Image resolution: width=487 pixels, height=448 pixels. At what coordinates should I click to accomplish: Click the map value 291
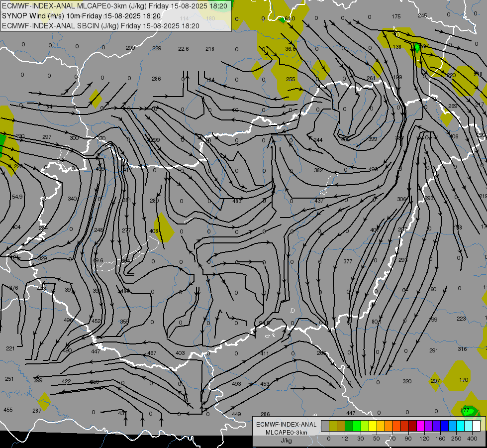434,351
